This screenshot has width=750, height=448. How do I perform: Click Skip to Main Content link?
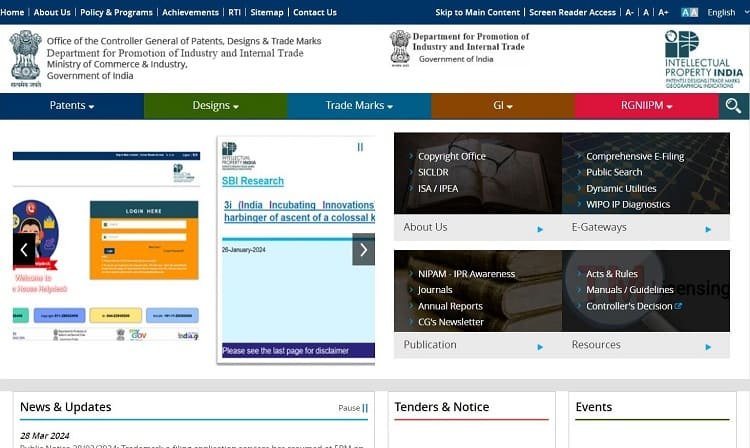(477, 12)
